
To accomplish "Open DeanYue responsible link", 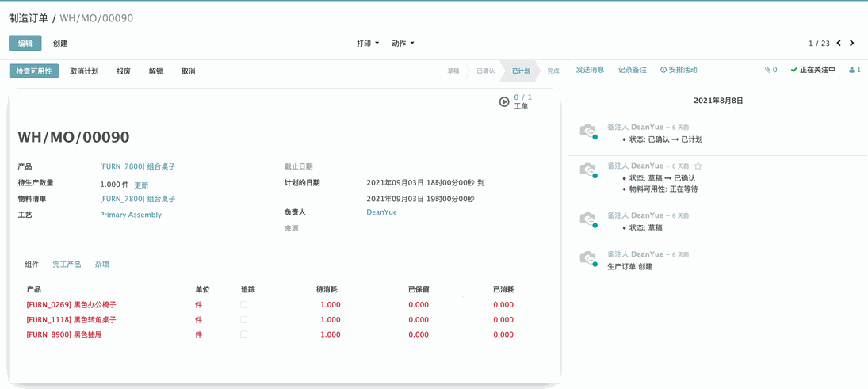I will [381, 212].
